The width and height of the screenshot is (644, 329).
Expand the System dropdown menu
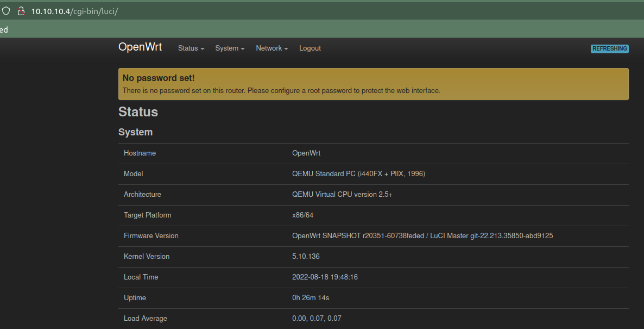[230, 48]
